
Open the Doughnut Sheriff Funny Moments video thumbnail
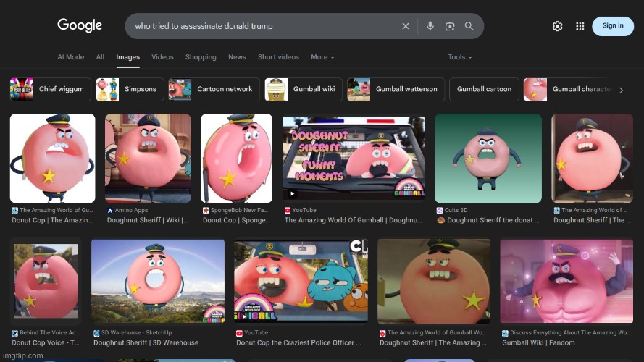pyautogui.click(x=354, y=159)
